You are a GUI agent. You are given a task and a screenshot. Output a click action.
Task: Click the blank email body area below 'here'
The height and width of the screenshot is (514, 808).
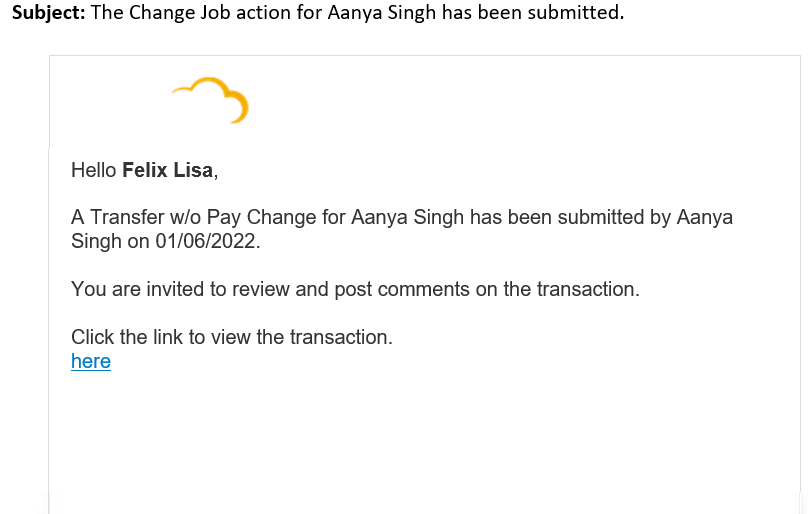click(425, 438)
